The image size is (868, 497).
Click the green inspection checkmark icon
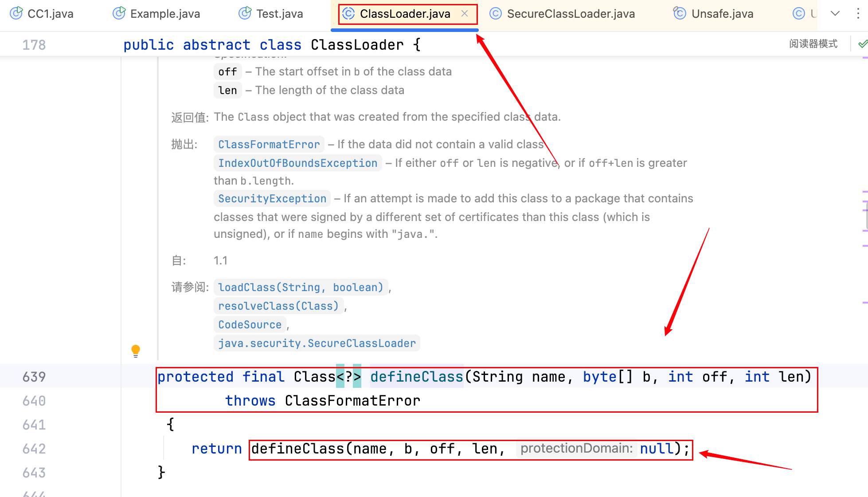click(x=862, y=44)
